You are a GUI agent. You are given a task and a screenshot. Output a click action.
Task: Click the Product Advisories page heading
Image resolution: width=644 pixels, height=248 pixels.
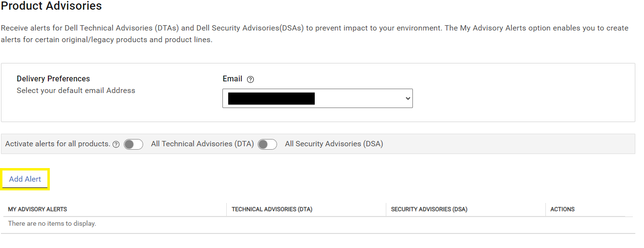52,6
